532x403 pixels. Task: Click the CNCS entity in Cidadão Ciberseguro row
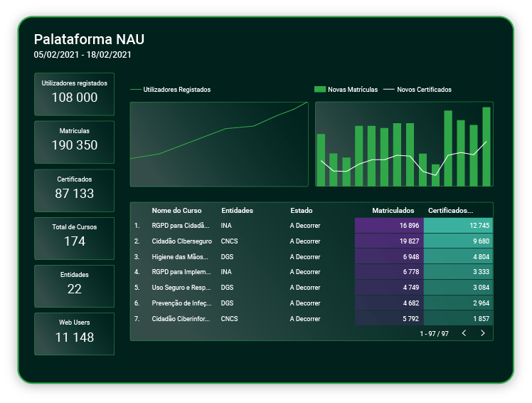click(x=229, y=241)
